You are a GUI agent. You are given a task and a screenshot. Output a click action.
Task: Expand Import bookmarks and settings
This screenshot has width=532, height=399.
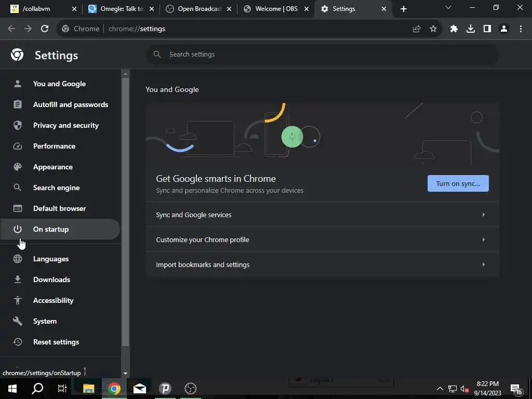click(322, 264)
